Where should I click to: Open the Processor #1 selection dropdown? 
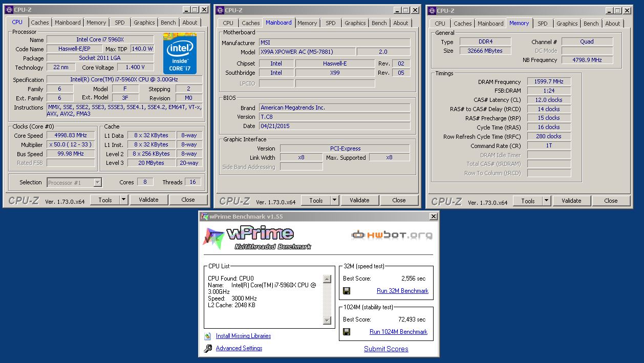click(97, 182)
